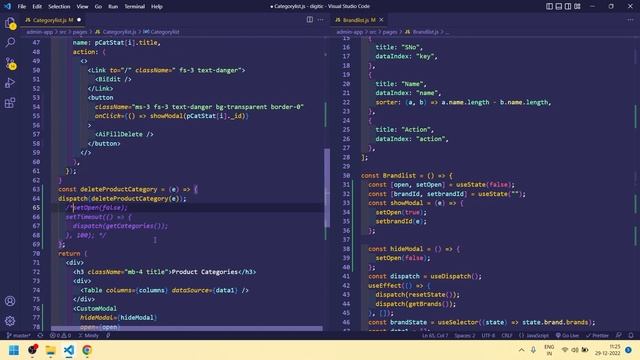Open the Windows Start menu

click(14, 350)
